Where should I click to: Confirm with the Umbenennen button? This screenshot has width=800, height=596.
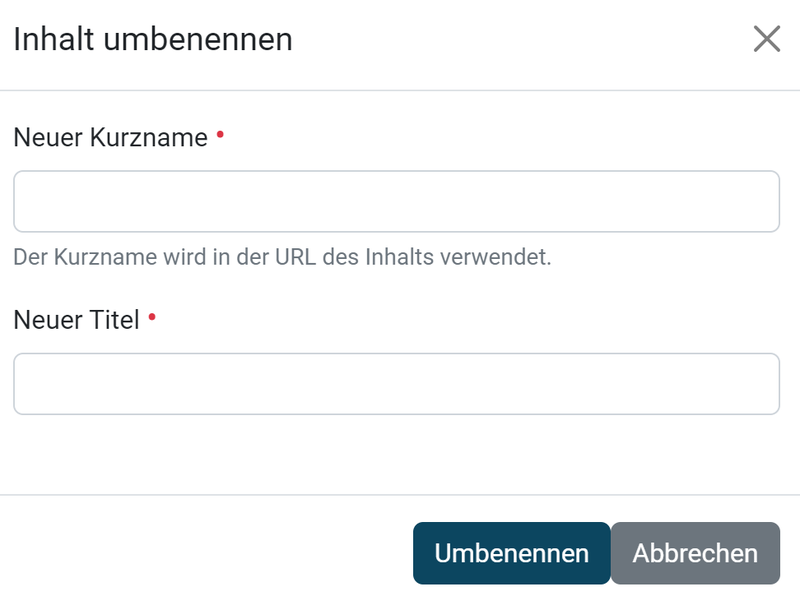(x=512, y=553)
